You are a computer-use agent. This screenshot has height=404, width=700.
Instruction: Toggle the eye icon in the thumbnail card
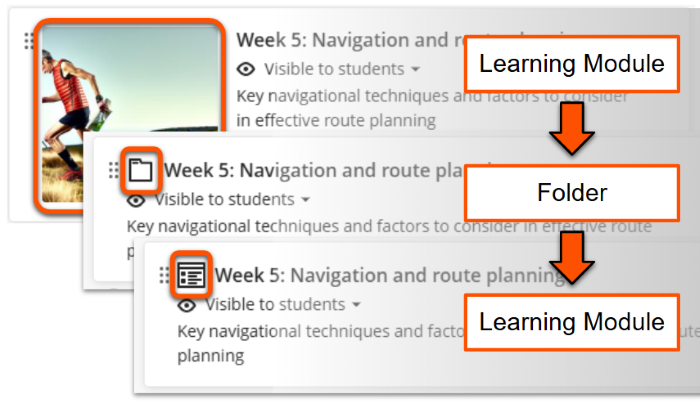click(247, 69)
